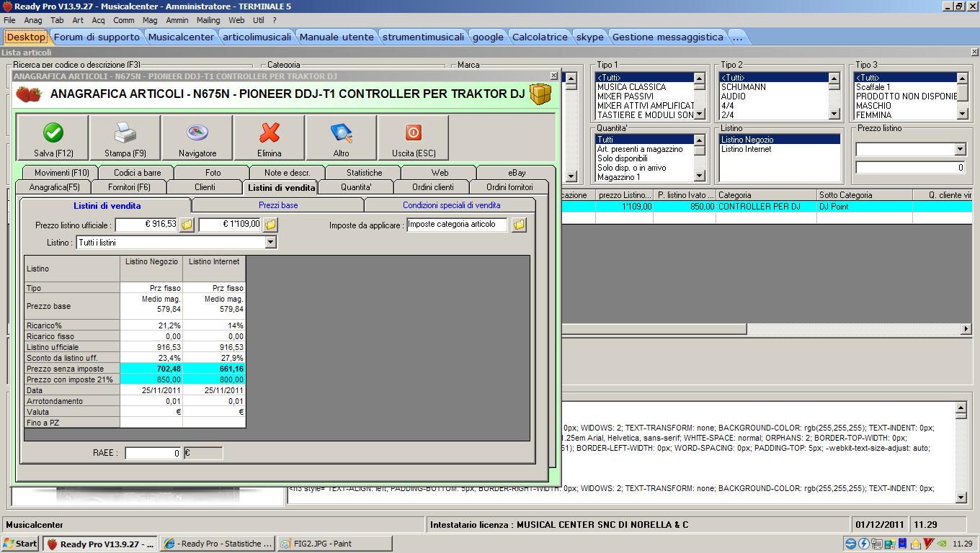Switch to the Forum di supporto tab
Image resolution: width=980 pixels, height=553 pixels.
pos(97,37)
